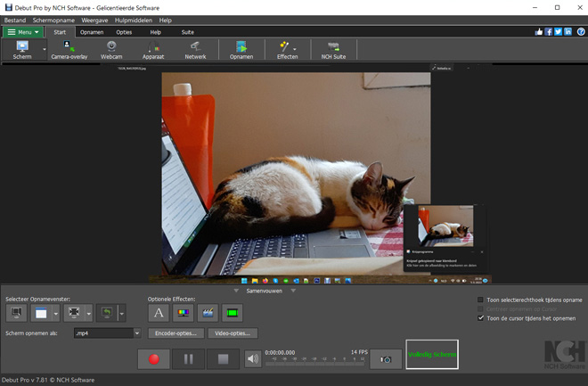Open Effecten dropdown arrow
Screen dimensions: 588x386
[295, 49]
